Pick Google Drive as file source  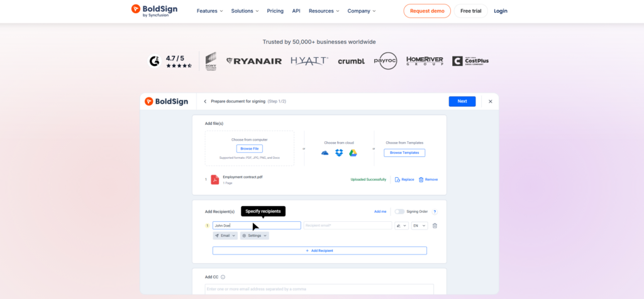click(353, 153)
